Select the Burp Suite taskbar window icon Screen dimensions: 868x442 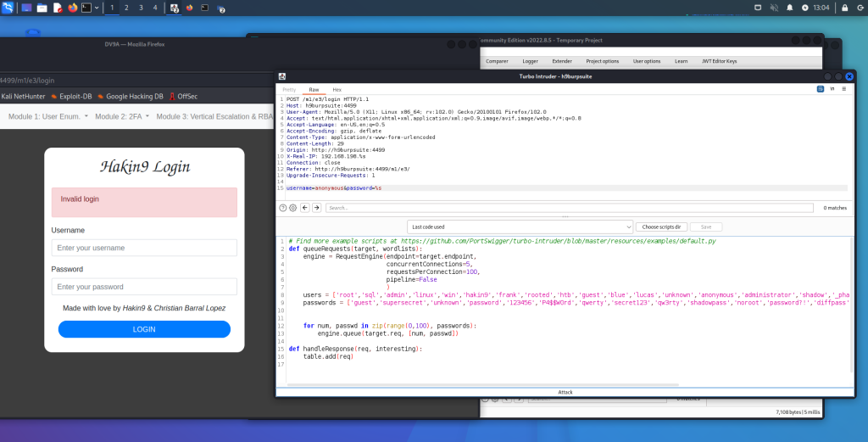pos(174,8)
